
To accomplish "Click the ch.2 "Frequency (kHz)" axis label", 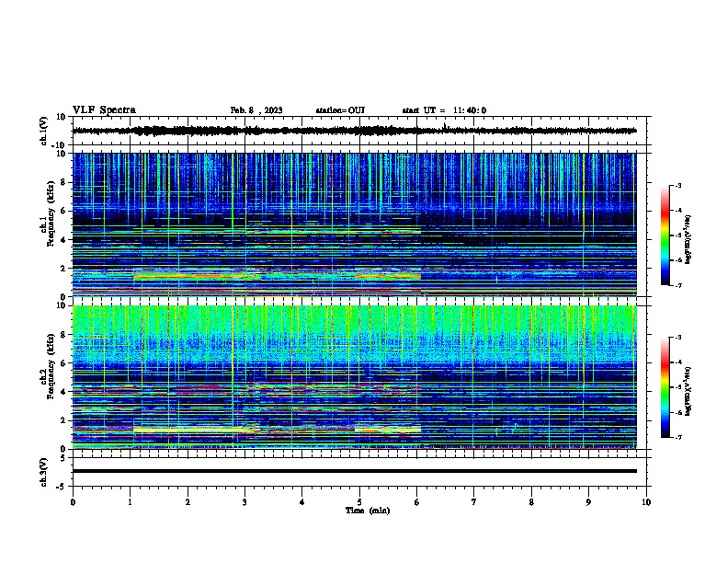I will [51, 366].
